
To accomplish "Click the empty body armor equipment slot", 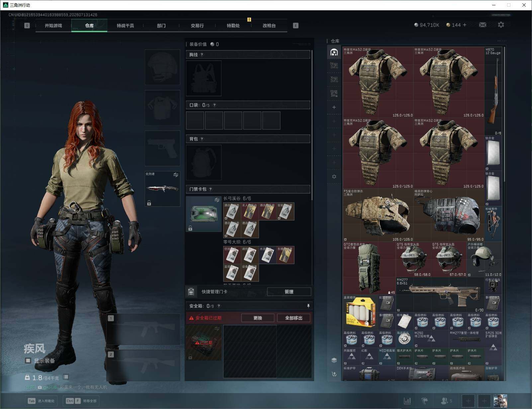I will point(162,108).
